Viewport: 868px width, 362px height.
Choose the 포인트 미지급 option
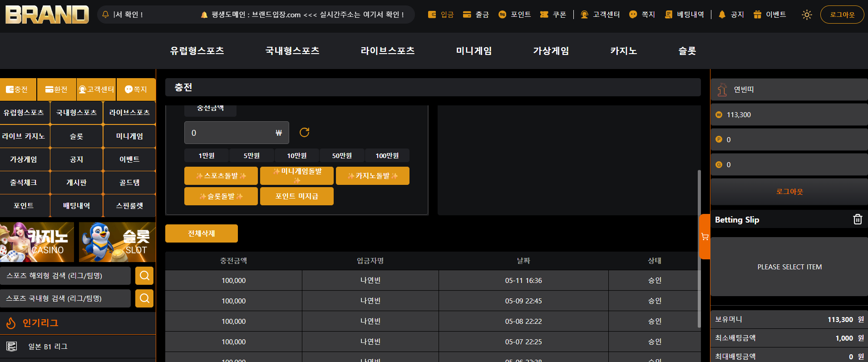tap(297, 196)
